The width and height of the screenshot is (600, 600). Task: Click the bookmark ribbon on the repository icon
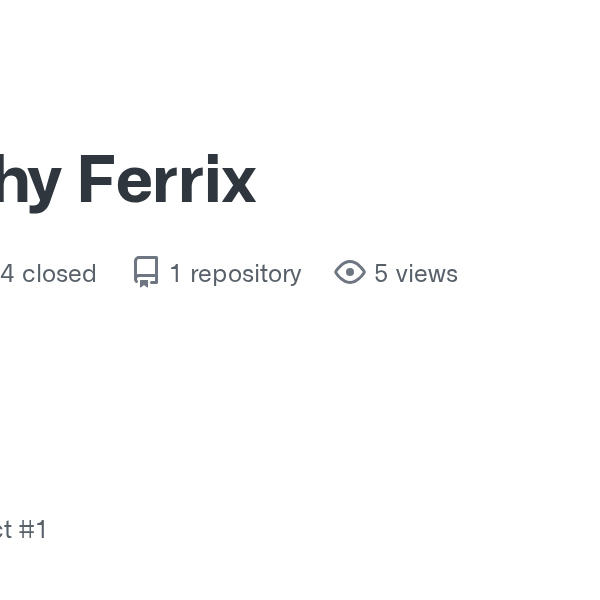tap(144, 284)
